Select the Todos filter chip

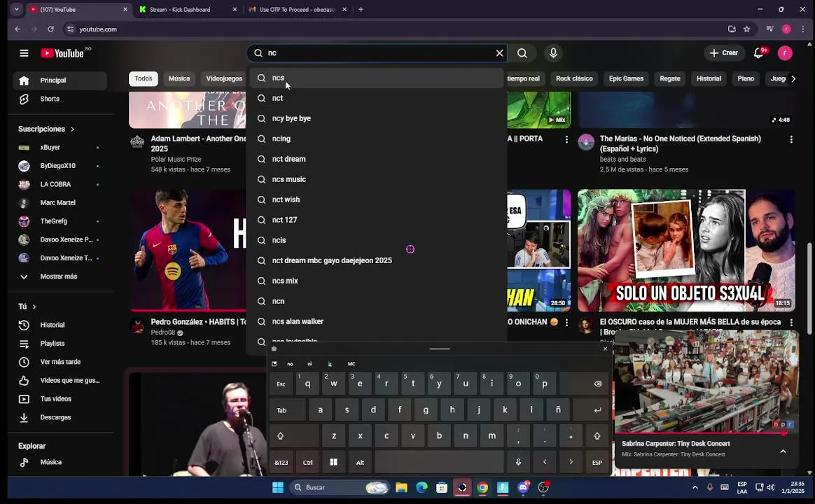144,78
